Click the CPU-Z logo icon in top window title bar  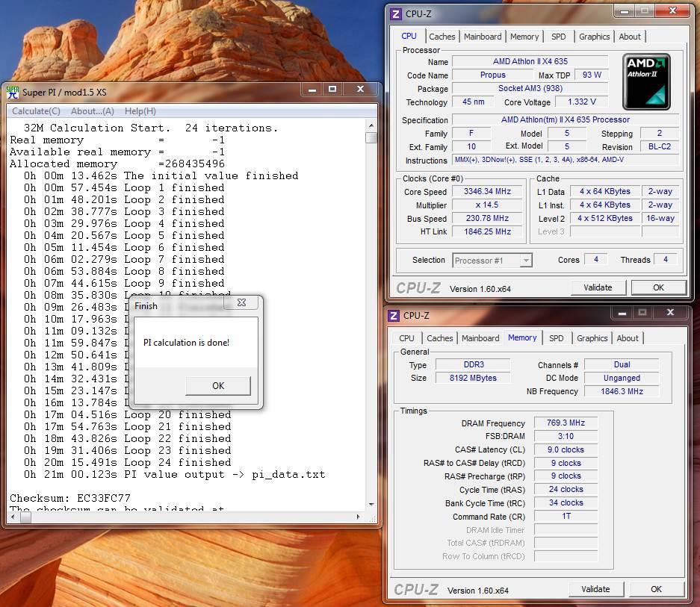click(x=395, y=14)
